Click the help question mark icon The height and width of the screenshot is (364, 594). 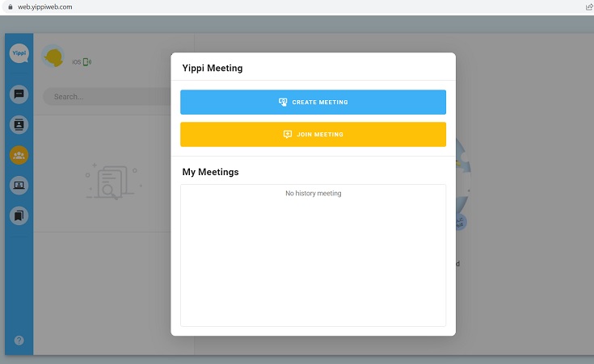point(19,340)
